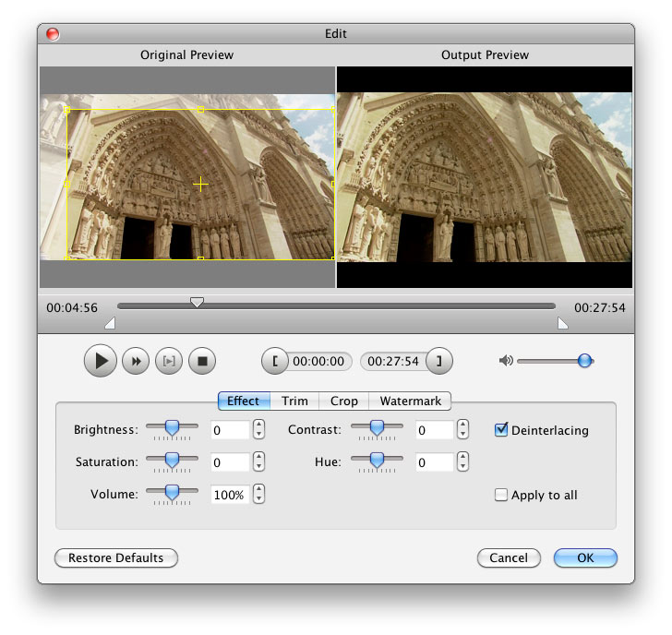Click the top-left crop handle
The image size is (672, 635).
tap(66, 110)
